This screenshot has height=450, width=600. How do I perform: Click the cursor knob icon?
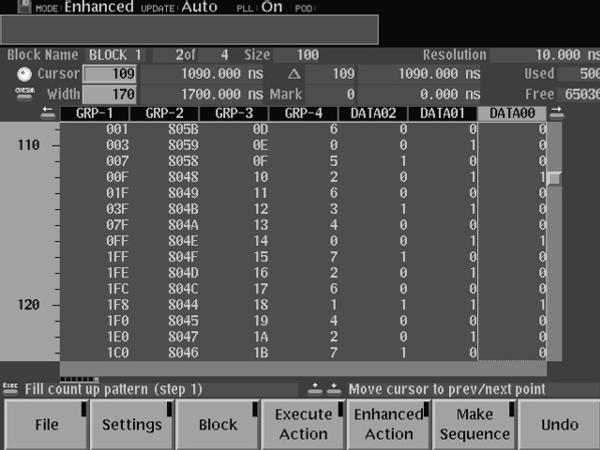[24, 74]
